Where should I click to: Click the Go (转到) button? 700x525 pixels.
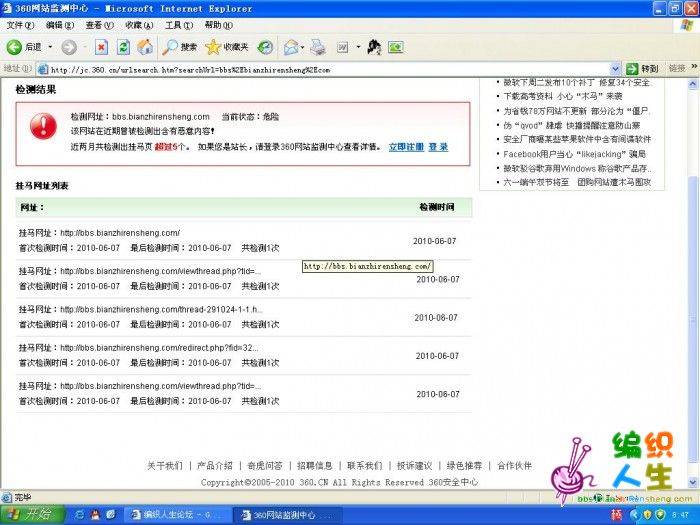(x=642, y=69)
